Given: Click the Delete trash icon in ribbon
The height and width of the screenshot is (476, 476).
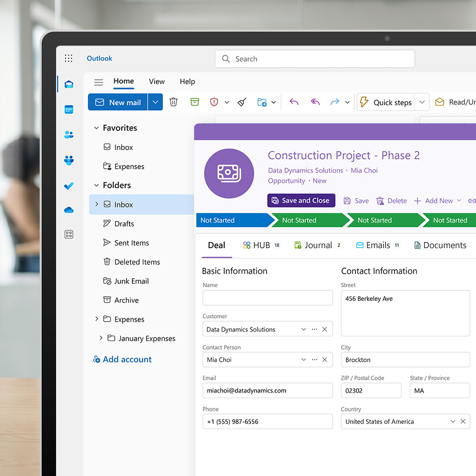Looking at the screenshot, I should pos(173,102).
